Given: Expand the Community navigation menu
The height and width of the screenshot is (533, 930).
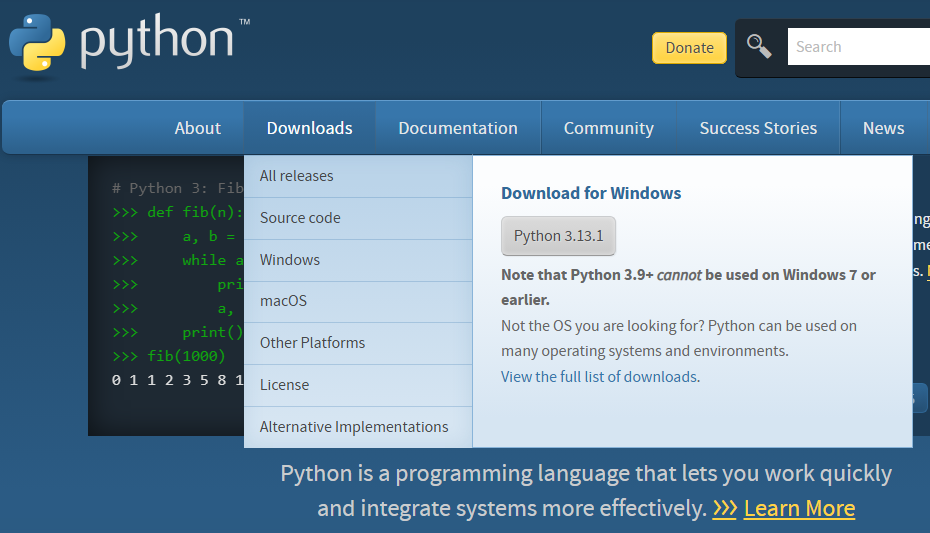Looking at the screenshot, I should (x=608, y=128).
